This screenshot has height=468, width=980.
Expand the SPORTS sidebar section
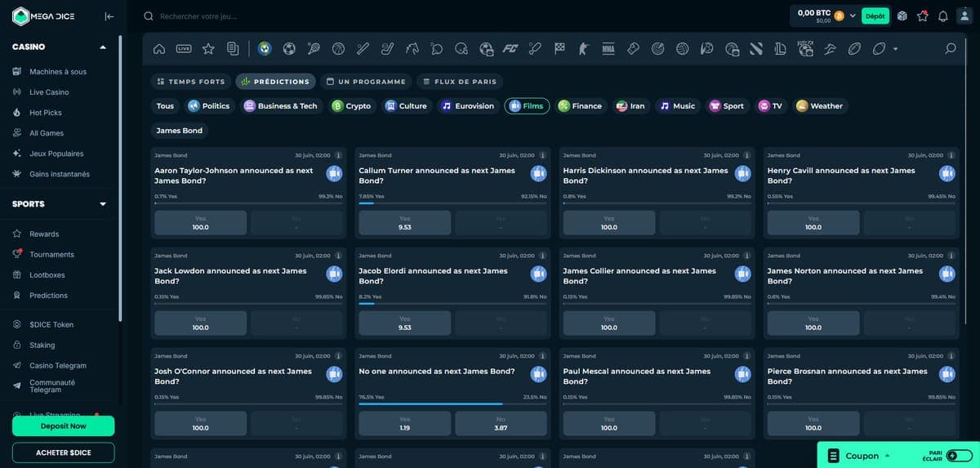[x=103, y=204]
